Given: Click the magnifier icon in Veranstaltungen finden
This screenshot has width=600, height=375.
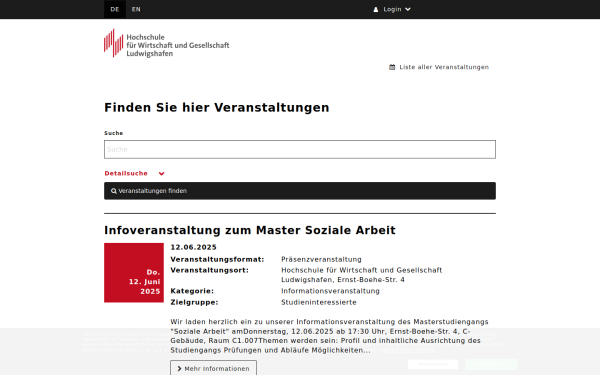Looking at the screenshot, I should (114, 191).
